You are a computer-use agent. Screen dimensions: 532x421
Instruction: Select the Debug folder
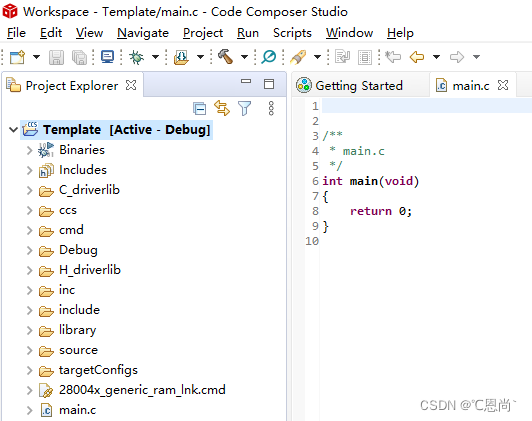click(78, 250)
